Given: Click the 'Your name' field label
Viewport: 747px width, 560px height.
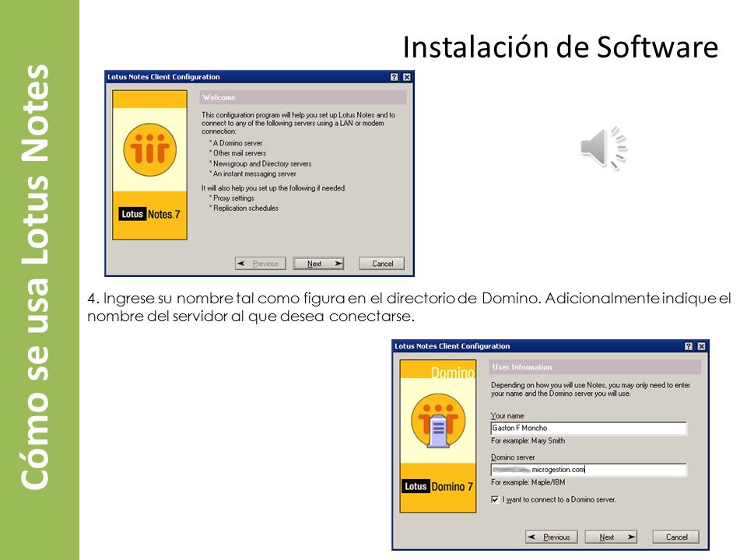Looking at the screenshot, I should tap(507, 415).
